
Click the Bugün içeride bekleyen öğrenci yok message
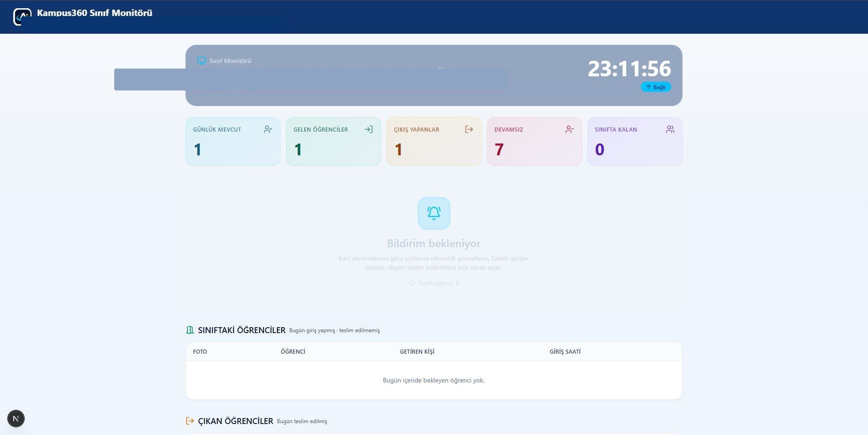point(434,380)
